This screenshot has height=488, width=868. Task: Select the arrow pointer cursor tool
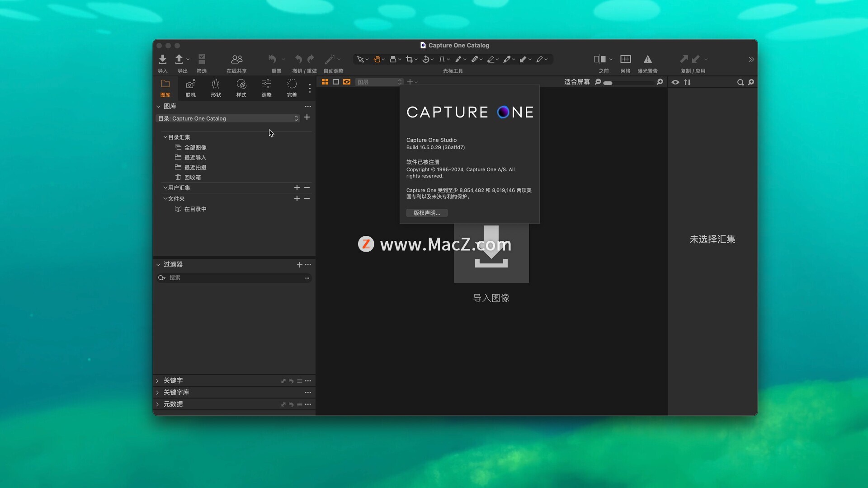[360, 59]
